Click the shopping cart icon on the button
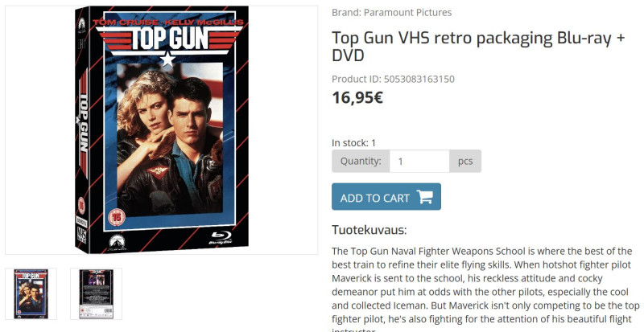This screenshot has height=332, width=644. click(x=425, y=197)
